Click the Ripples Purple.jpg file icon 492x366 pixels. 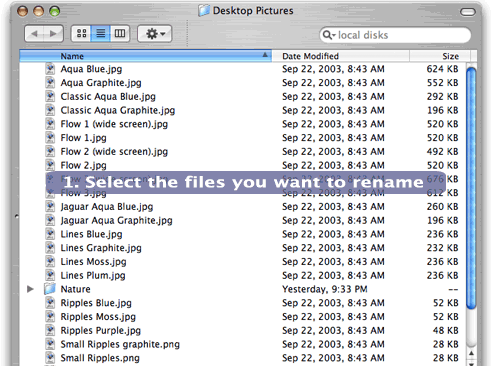point(50,330)
